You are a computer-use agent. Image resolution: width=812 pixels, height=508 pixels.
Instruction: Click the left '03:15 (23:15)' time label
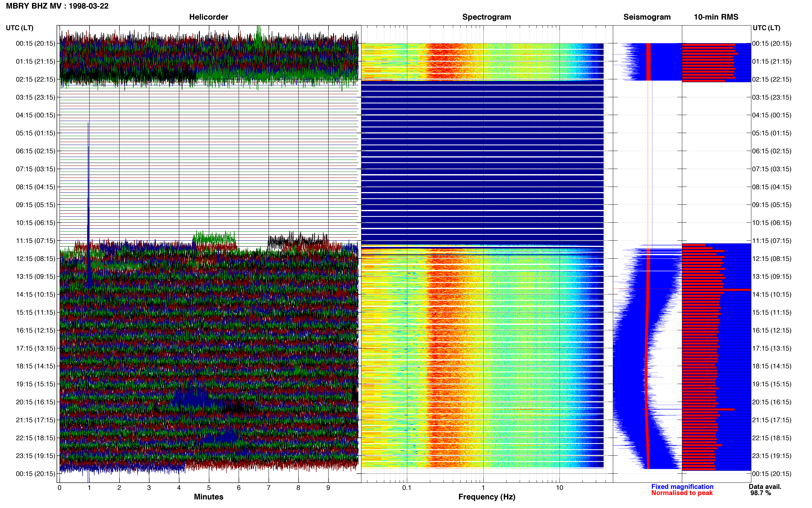35,97
